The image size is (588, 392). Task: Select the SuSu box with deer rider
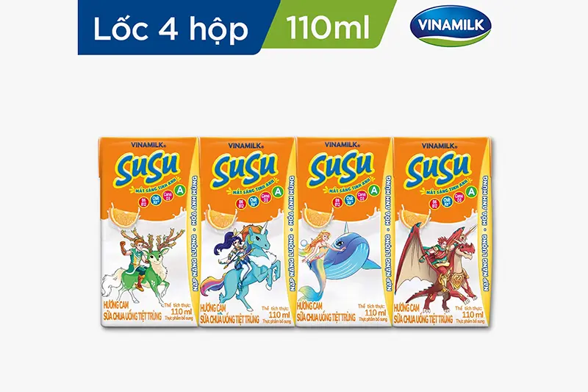(x=149, y=232)
